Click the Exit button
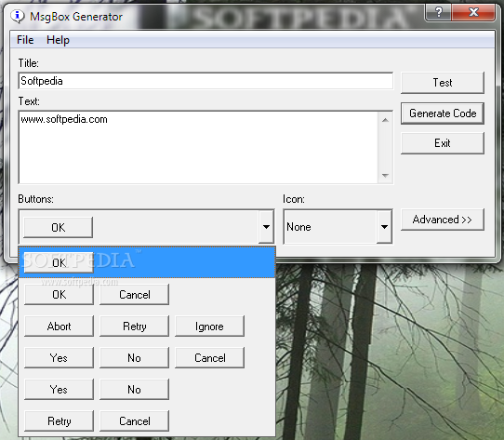The width and height of the screenshot is (504, 440). pyautogui.click(x=443, y=143)
